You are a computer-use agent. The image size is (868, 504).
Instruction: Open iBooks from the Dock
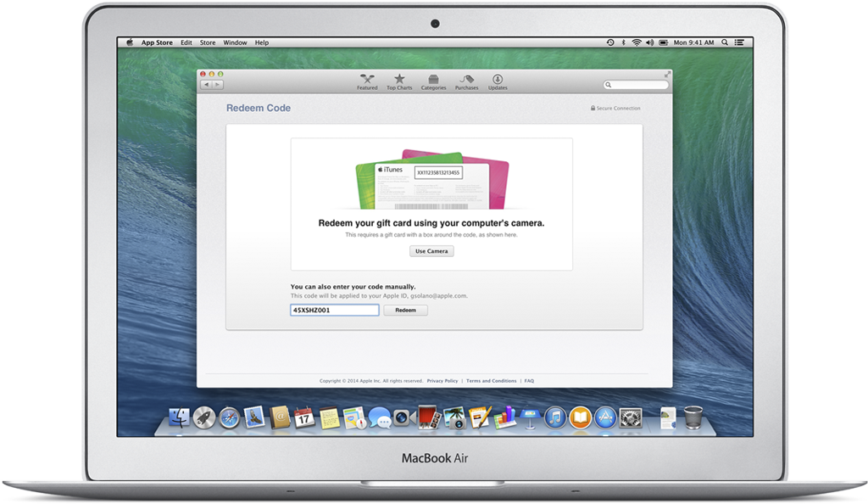point(580,417)
